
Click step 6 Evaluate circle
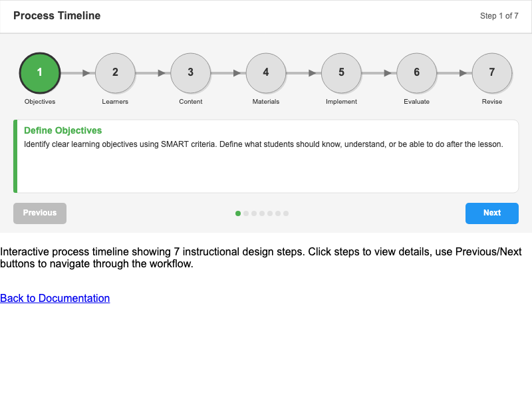tap(417, 73)
